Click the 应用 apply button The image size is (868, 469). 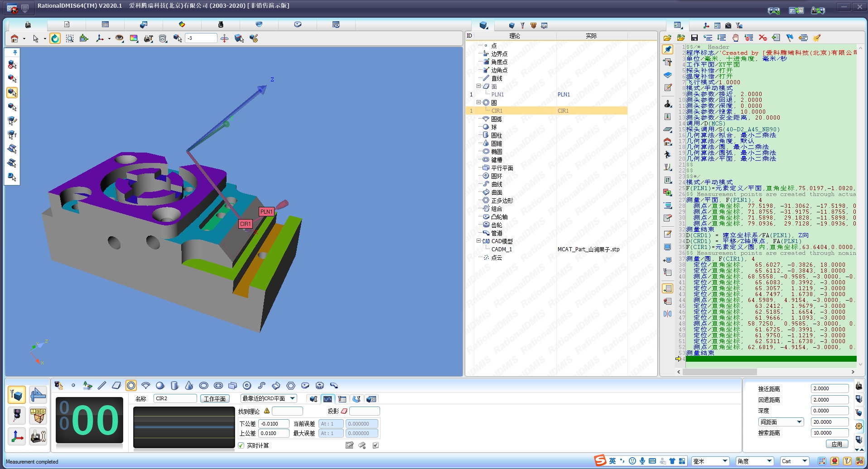point(837,444)
